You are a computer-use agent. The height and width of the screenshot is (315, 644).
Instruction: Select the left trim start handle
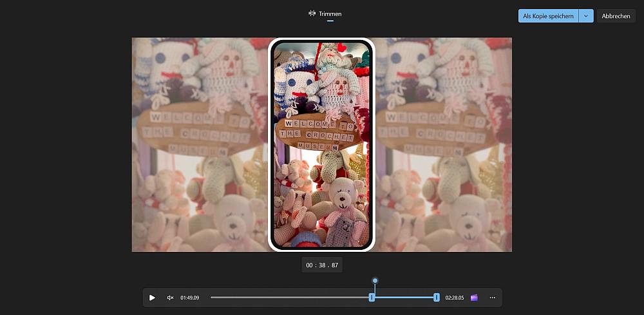click(x=372, y=297)
